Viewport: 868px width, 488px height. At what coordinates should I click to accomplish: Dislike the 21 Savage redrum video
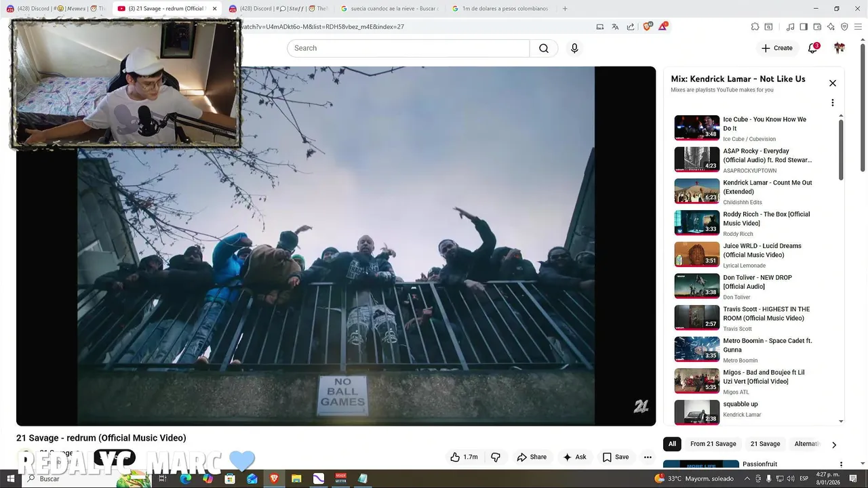(x=496, y=457)
